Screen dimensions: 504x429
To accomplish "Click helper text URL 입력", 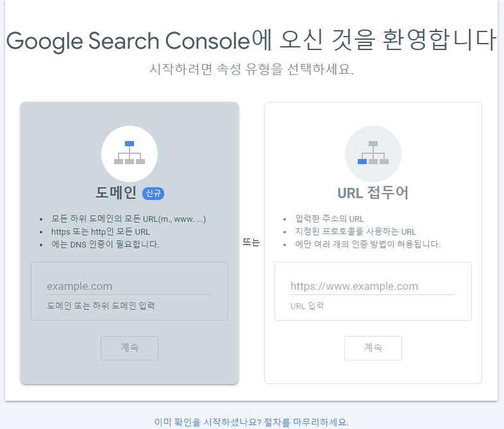I will pos(307,306).
